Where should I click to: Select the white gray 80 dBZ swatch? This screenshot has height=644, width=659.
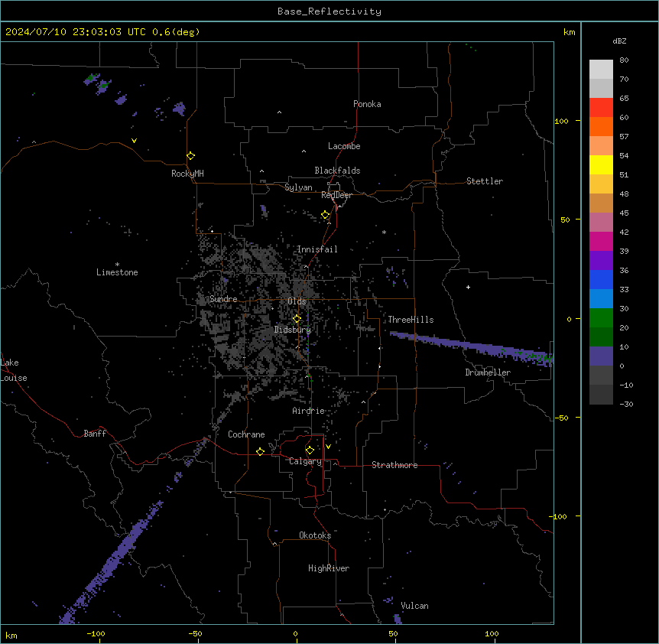[x=601, y=70]
